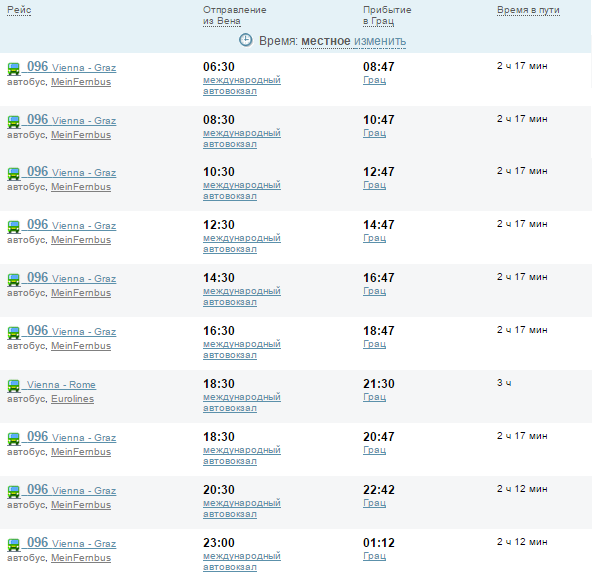This screenshot has height=579, width=599.
Task: Click bus icon of the 16:30 departure
Action: pyautogui.click(x=14, y=333)
